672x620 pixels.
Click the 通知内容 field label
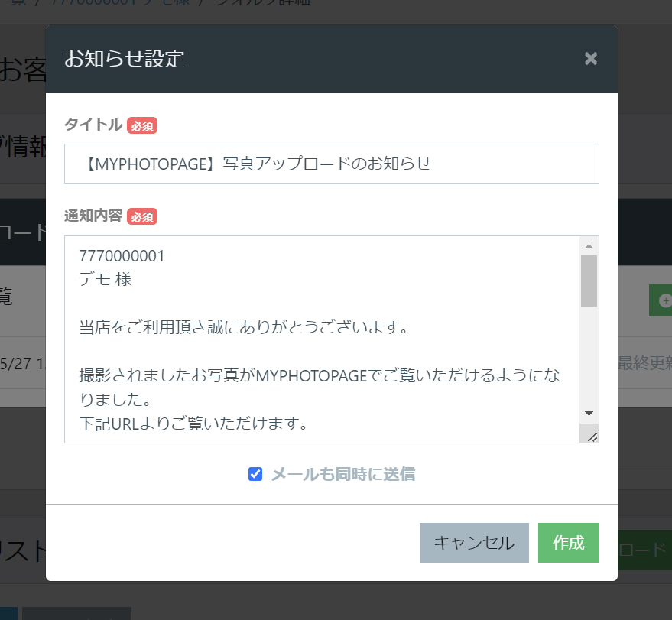[93, 216]
